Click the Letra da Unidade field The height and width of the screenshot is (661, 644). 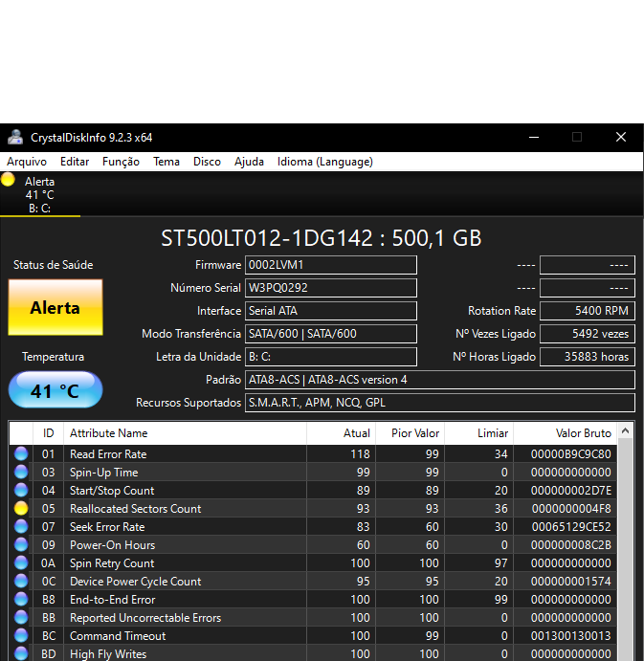tap(331, 357)
